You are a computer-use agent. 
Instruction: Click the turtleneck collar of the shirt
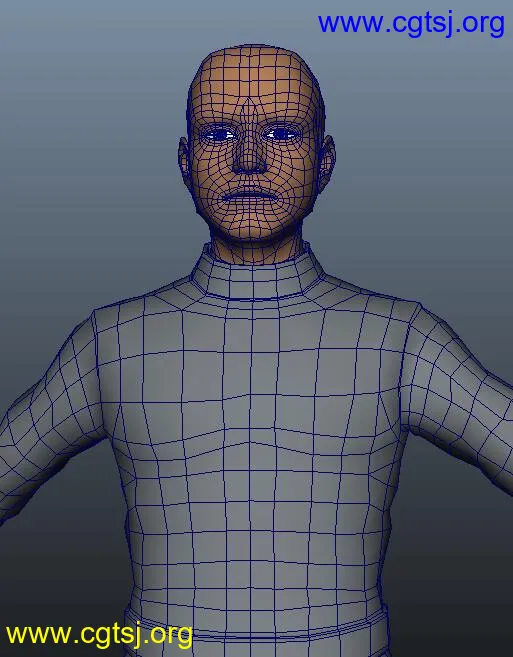[x=256, y=277]
